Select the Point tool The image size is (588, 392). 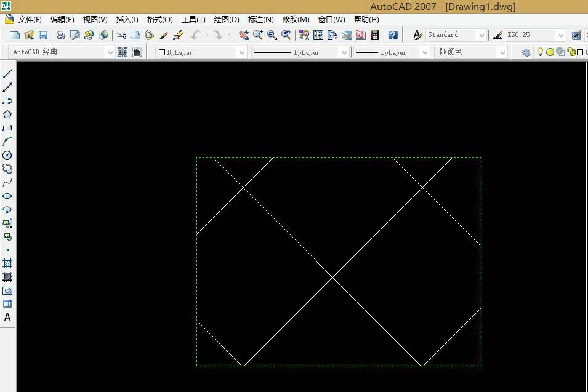coord(7,250)
